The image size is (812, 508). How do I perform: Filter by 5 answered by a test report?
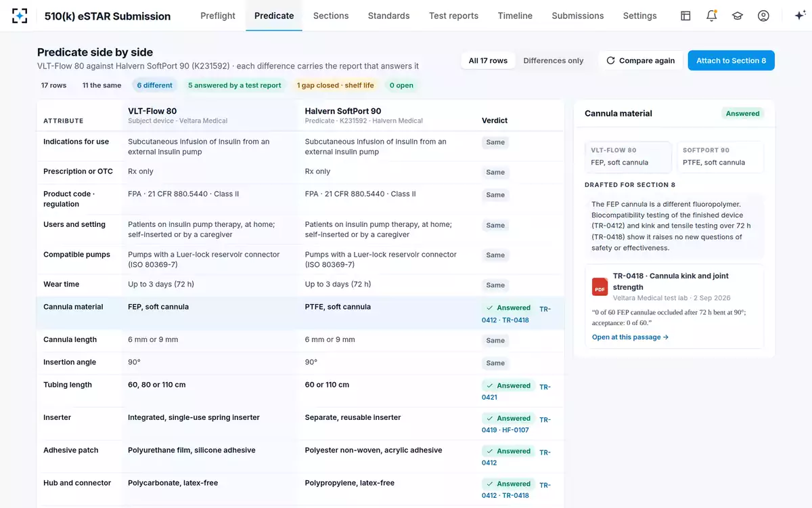coord(235,85)
